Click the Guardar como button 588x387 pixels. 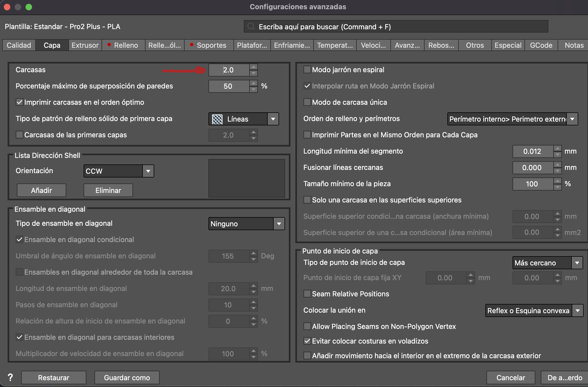[x=127, y=378]
